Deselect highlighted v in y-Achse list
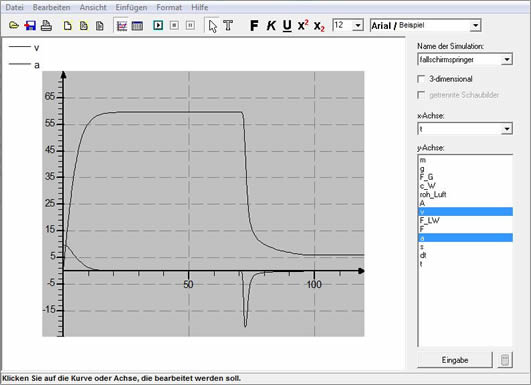 click(465, 212)
